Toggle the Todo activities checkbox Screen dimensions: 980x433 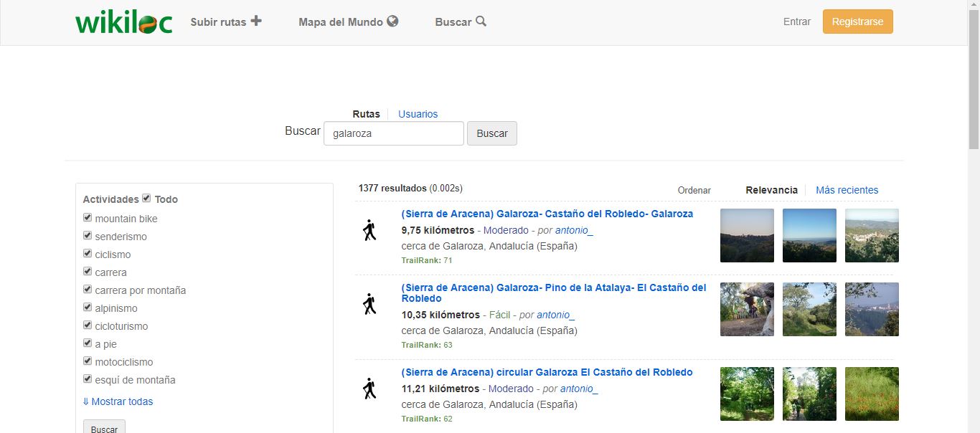point(146,199)
